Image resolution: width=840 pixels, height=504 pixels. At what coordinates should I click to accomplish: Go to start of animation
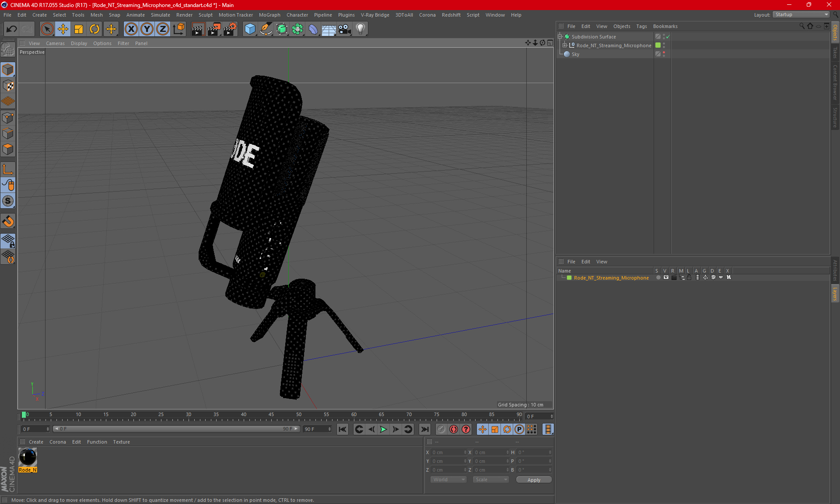tap(343, 429)
